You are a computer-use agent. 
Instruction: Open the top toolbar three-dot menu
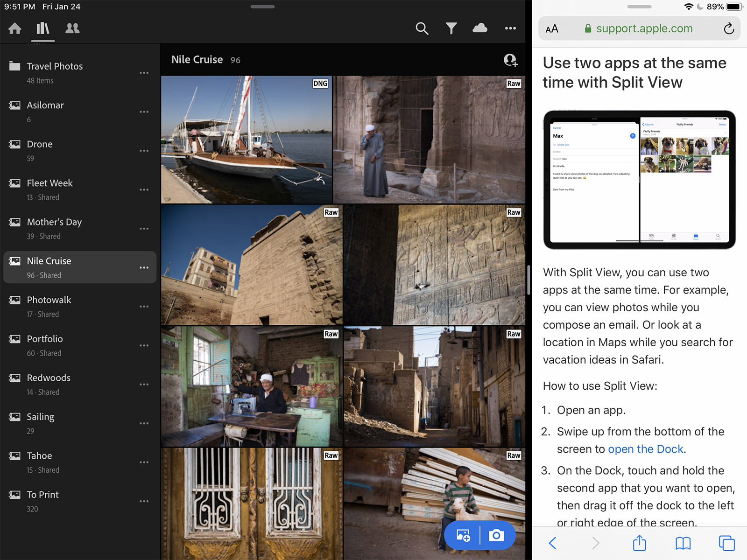point(510,28)
